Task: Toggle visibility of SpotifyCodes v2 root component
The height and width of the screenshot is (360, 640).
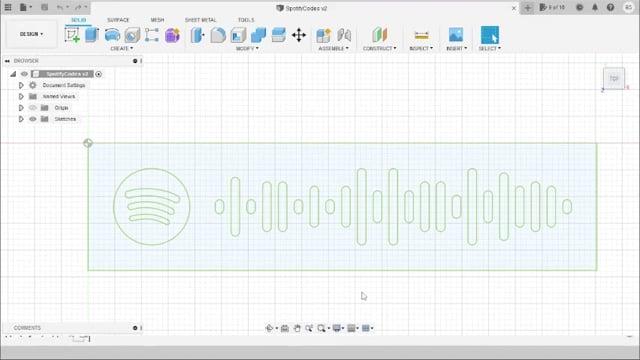Action: [24, 74]
